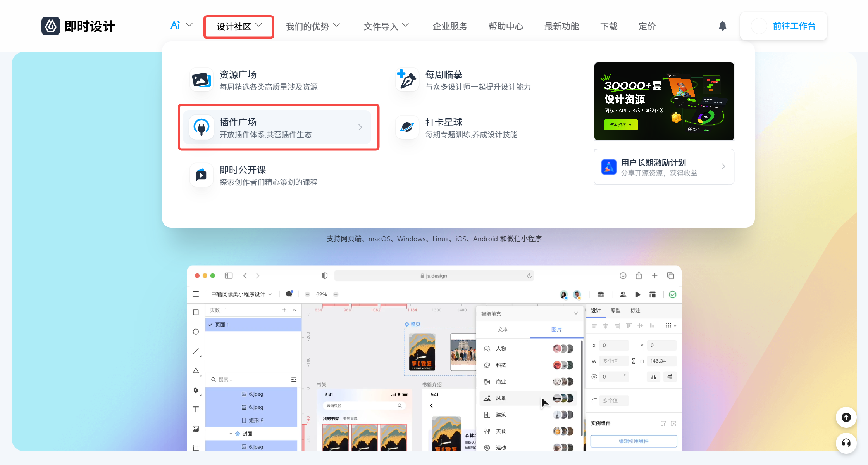Click the js.design address bar
The image size is (868, 465).
coord(434,276)
